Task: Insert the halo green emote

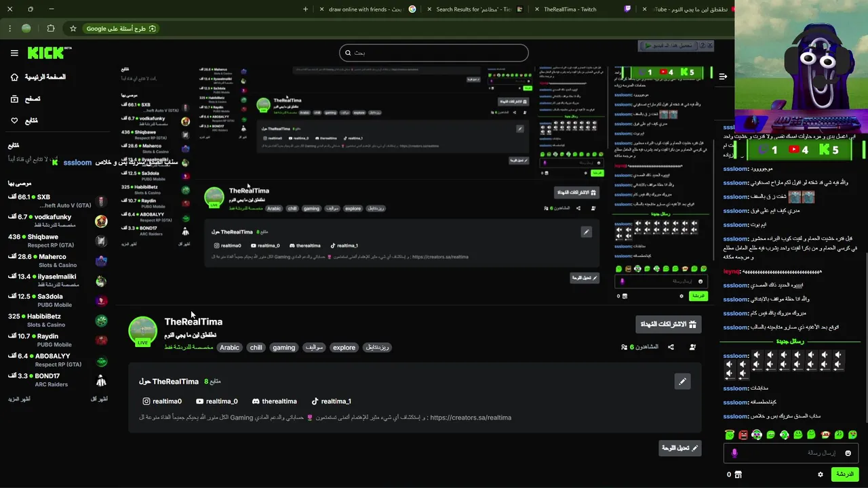Action: point(730,434)
